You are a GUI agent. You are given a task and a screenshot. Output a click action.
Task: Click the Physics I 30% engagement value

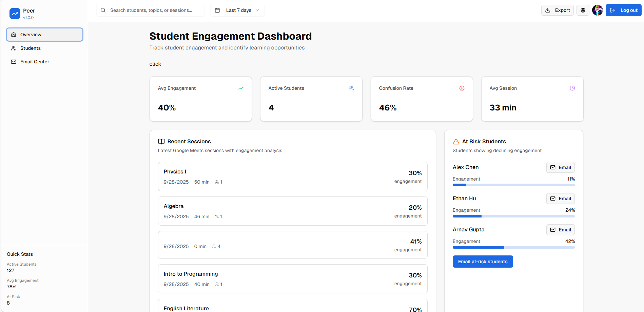pos(415,173)
